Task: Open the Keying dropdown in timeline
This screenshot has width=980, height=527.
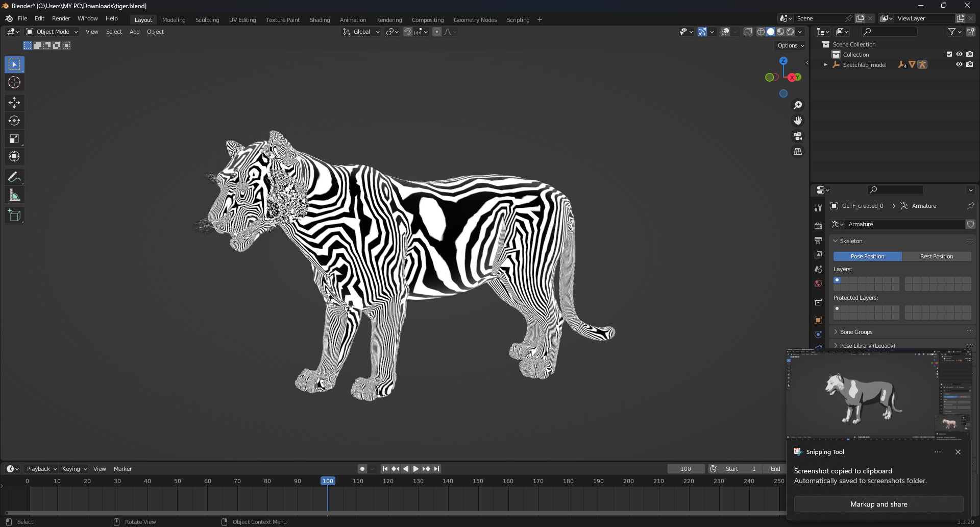Action: tap(74, 469)
